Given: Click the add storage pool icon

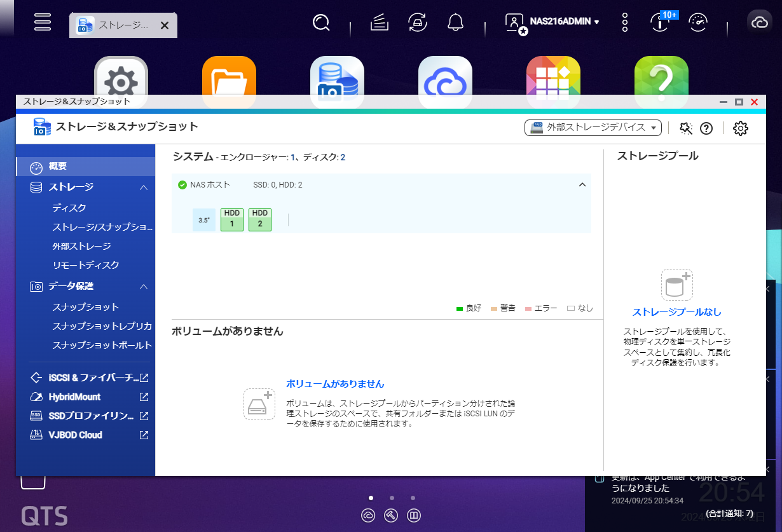Looking at the screenshot, I should pos(677,284).
